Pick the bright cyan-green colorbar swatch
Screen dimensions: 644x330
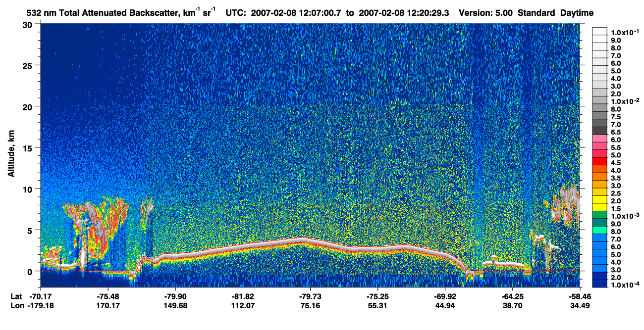tap(600, 229)
